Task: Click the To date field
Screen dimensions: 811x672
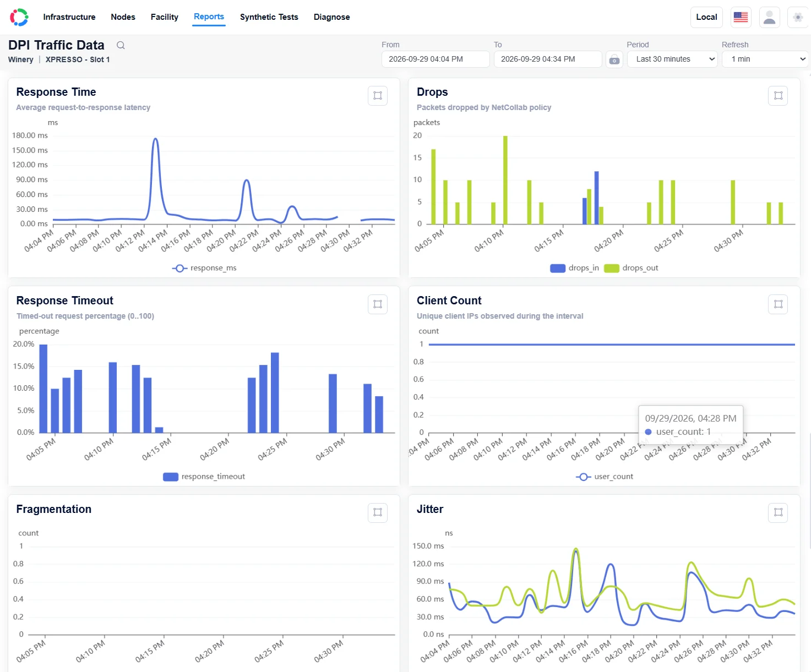Action: (548, 59)
